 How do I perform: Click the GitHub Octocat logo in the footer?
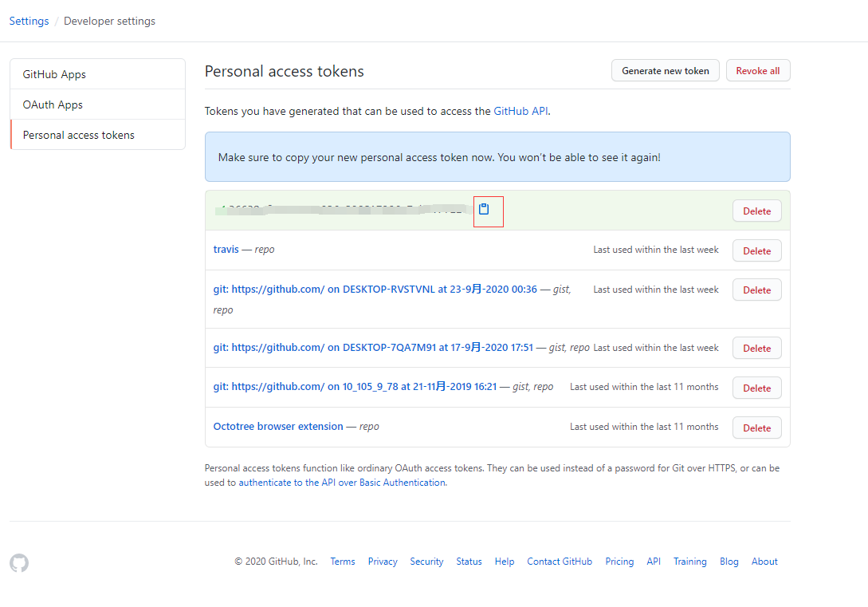tap(19, 562)
